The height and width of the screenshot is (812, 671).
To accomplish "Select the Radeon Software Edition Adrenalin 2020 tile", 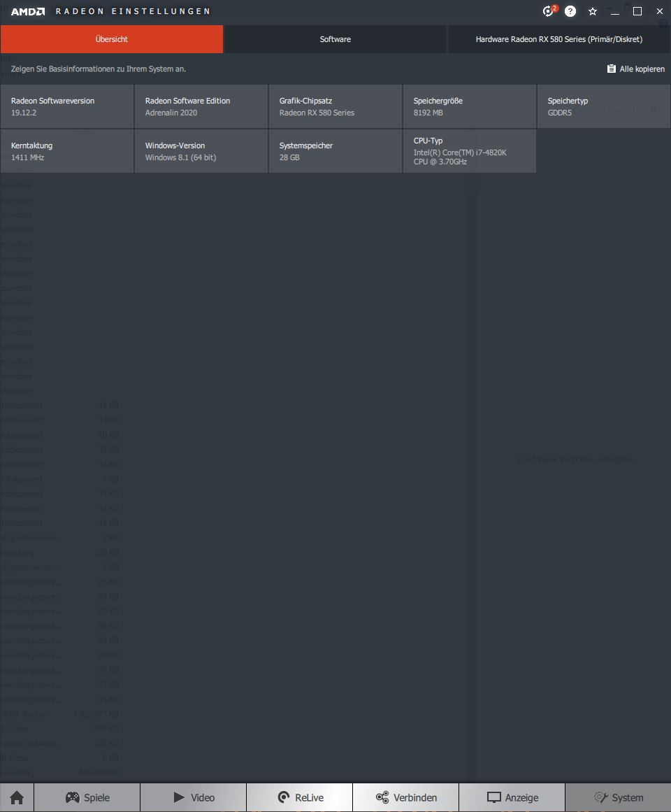I will [x=201, y=107].
